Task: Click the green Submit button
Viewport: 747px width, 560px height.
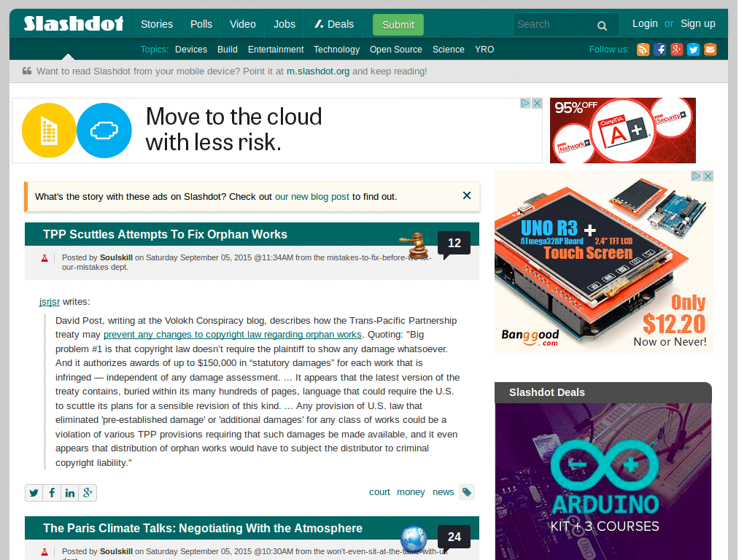Action: coord(398,25)
